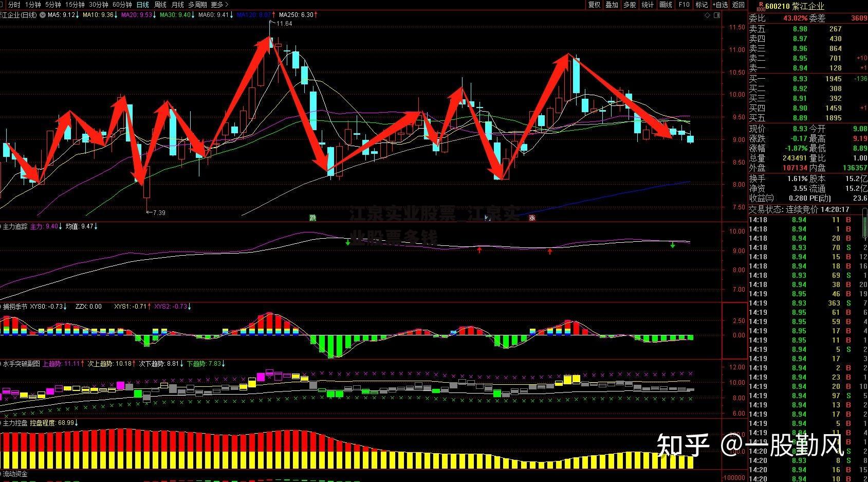This screenshot has height=482, width=868.
Task: Click the 主力: 9.40 value label
Action: coord(46,226)
